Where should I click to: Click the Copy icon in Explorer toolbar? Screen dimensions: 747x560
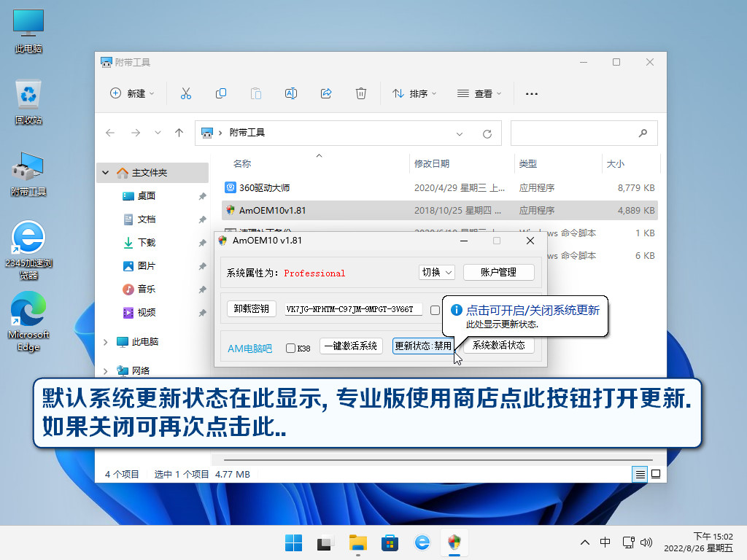(x=220, y=93)
